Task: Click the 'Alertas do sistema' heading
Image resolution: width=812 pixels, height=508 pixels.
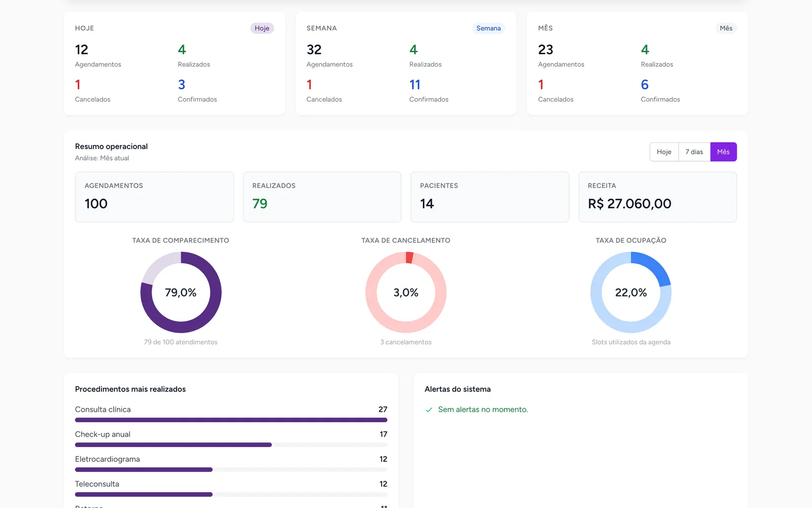Action: pyautogui.click(x=458, y=389)
